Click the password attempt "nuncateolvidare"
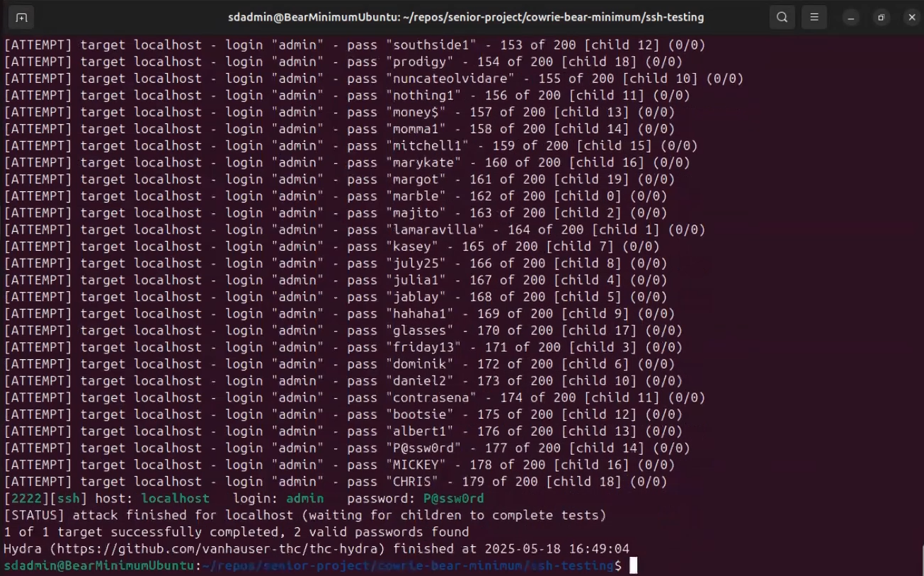924x576 pixels. coord(450,79)
